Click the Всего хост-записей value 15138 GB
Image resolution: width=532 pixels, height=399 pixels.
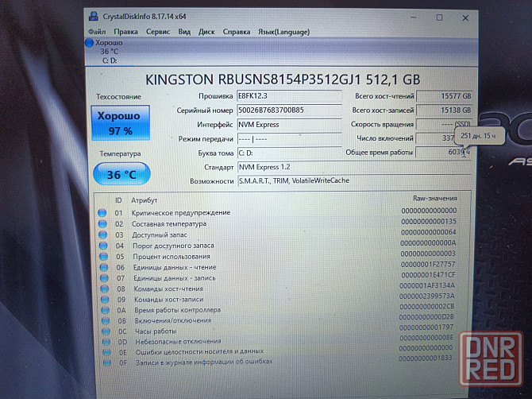pyautogui.click(x=444, y=110)
